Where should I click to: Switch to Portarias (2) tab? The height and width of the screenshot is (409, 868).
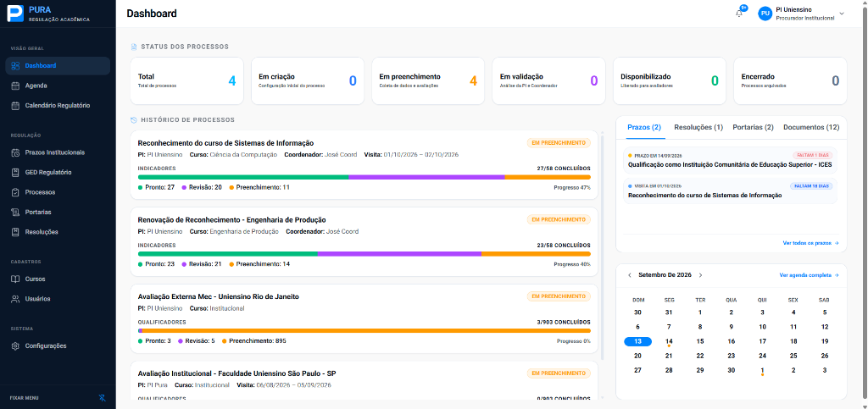pos(753,128)
